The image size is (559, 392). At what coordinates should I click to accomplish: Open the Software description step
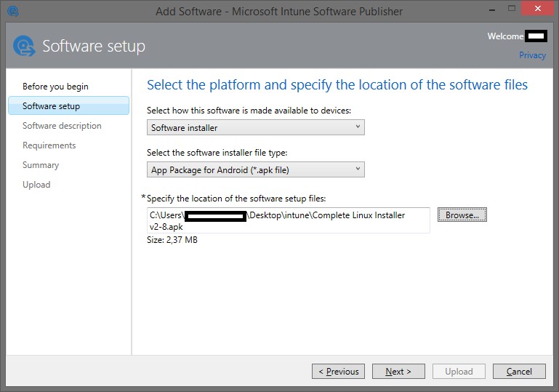62,126
